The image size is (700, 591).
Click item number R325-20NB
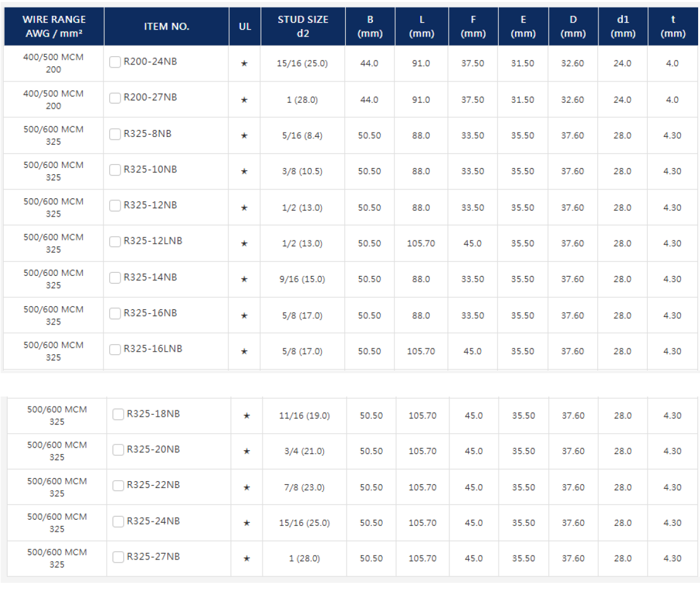[x=153, y=450]
